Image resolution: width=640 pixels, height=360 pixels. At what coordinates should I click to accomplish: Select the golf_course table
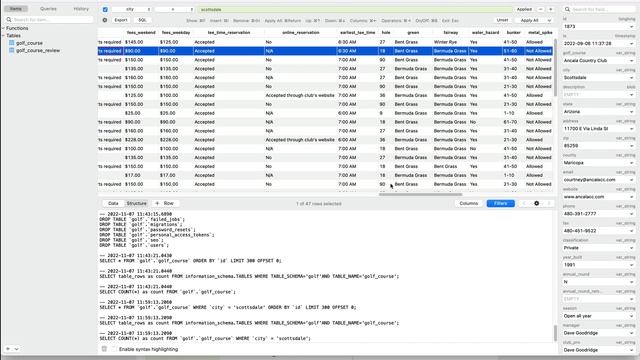point(29,43)
